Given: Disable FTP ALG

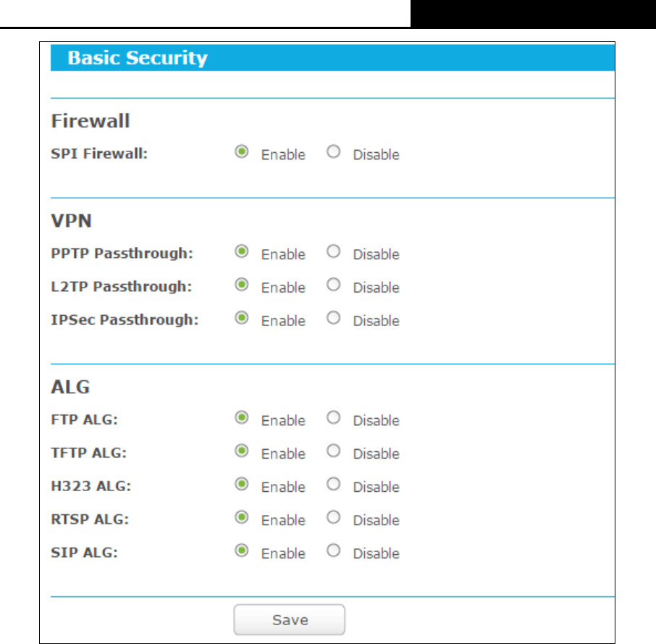Looking at the screenshot, I should (334, 417).
